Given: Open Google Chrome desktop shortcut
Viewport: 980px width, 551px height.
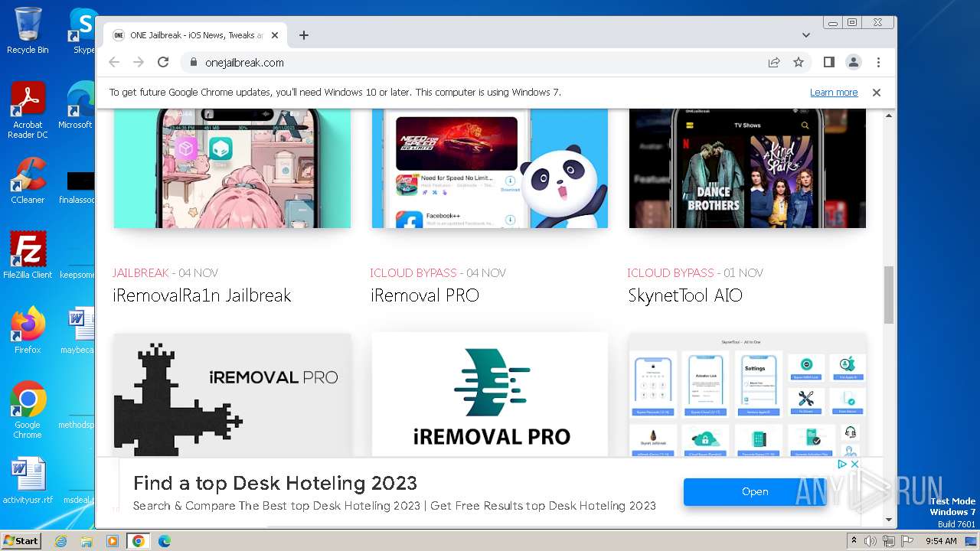Looking at the screenshot, I should 28,410.
